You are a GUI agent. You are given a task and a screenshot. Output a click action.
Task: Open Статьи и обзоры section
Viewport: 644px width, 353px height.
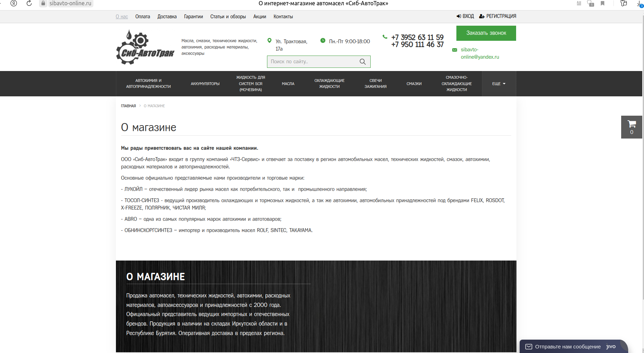(228, 17)
